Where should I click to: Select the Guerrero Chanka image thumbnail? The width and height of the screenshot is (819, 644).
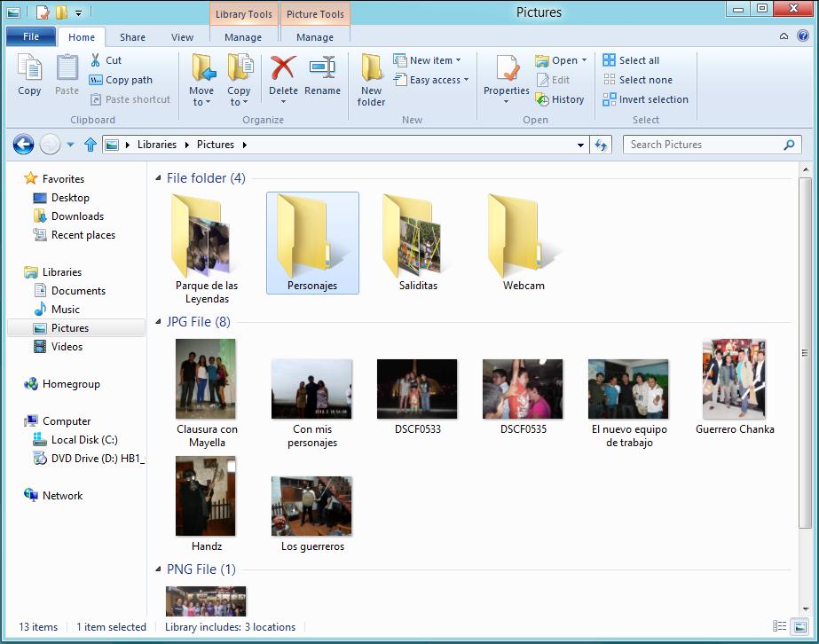click(734, 379)
